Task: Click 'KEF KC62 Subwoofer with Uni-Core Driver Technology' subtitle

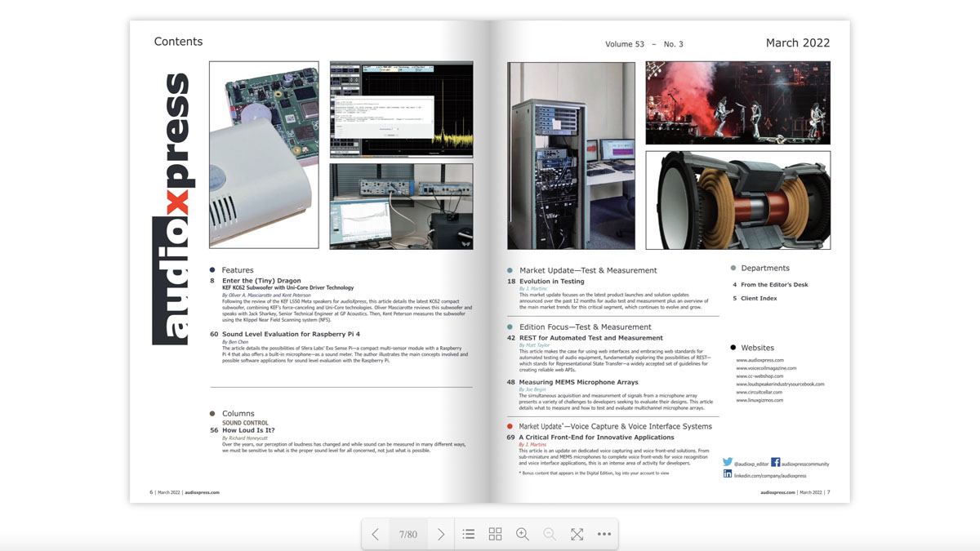Action: click(288, 288)
